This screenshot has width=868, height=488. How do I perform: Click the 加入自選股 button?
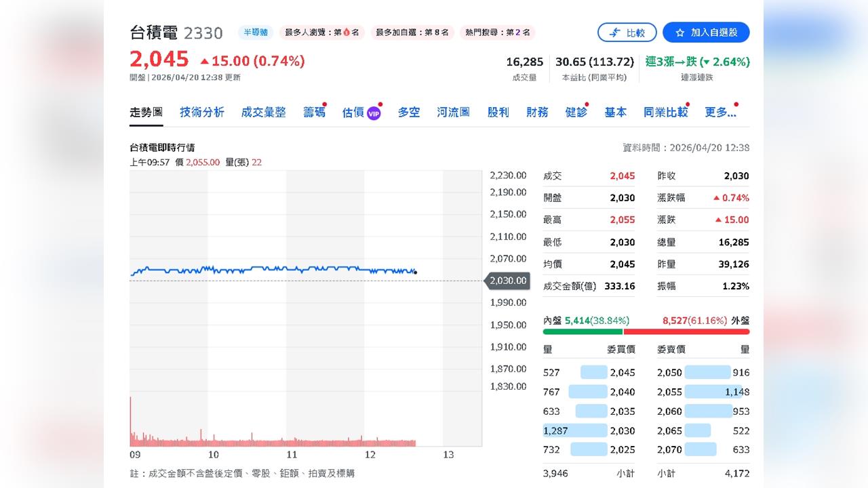[x=705, y=32]
